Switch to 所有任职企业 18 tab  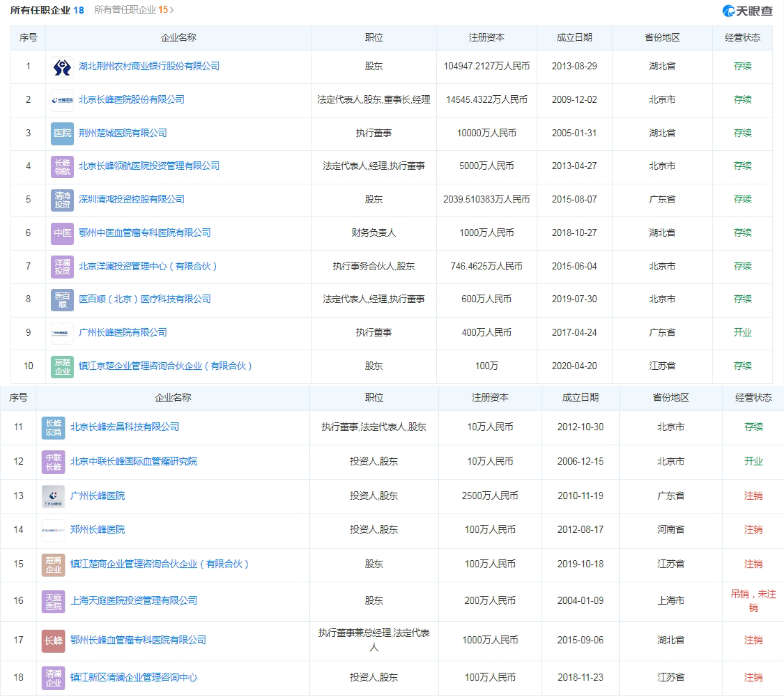click(x=47, y=10)
